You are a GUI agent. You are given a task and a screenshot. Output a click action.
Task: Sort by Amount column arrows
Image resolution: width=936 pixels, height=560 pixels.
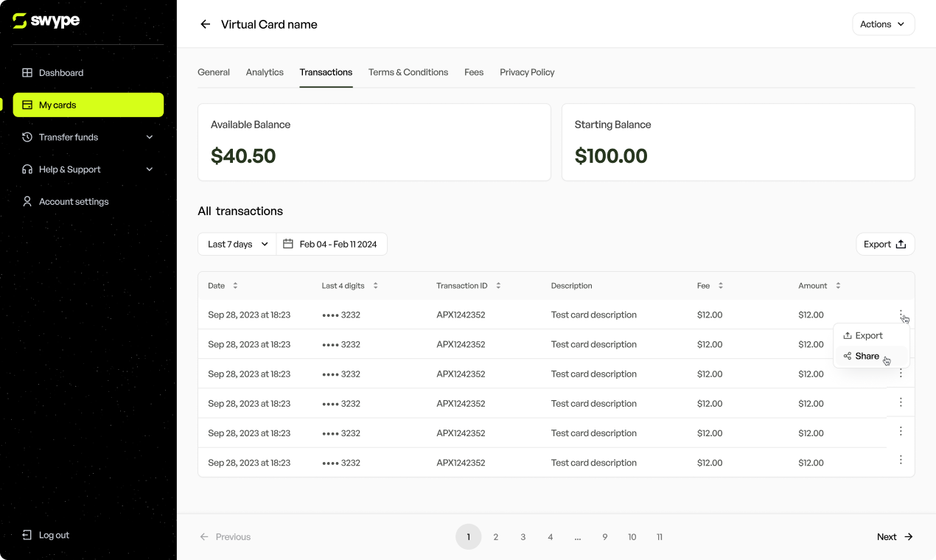pyautogui.click(x=838, y=285)
